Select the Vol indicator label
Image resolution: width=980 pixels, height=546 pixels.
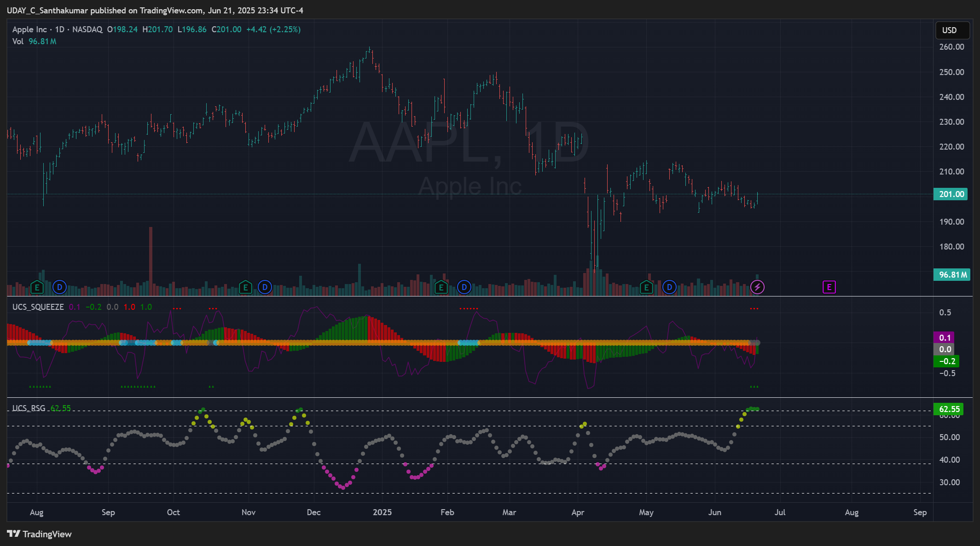pyautogui.click(x=18, y=41)
